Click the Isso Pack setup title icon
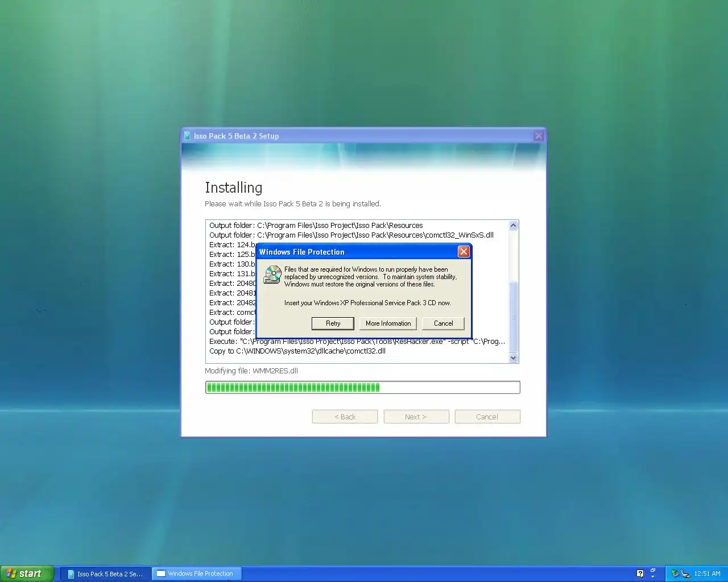This screenshot has height=582, width=728. click(187, 136)
